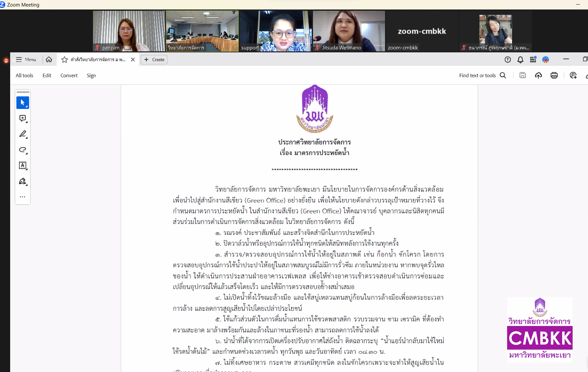
Task: Select Jitsuda Wetmano's video thumbnail
Action: point(349,31)
